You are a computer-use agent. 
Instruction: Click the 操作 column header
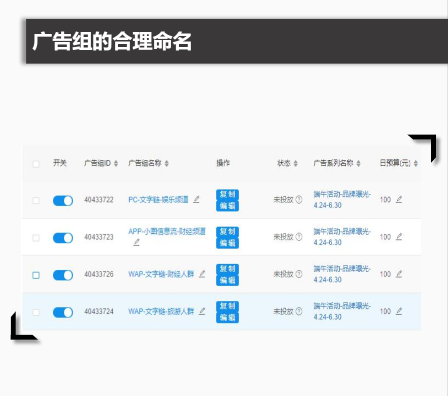223,163
